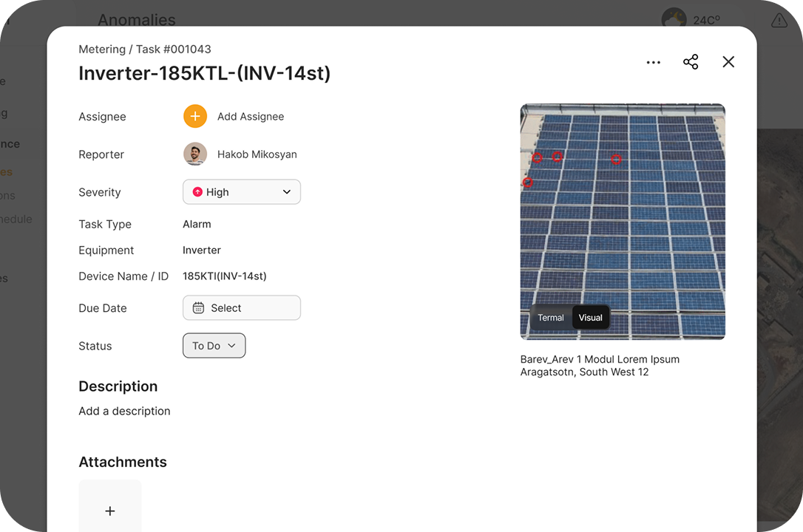Click the Metering breadcrumb link
Screen dimensions: 803x532
tap(102, 50)
